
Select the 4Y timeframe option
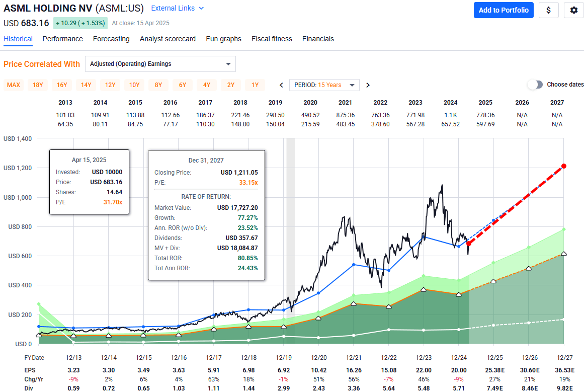pyautogui.click(x=206, y=85)
